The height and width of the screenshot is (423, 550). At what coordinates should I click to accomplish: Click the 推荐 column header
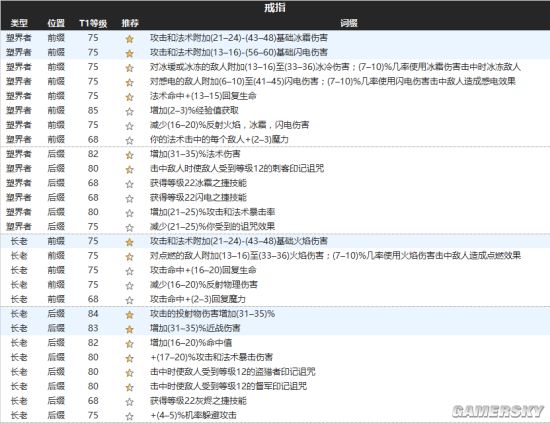coord(130,23)
